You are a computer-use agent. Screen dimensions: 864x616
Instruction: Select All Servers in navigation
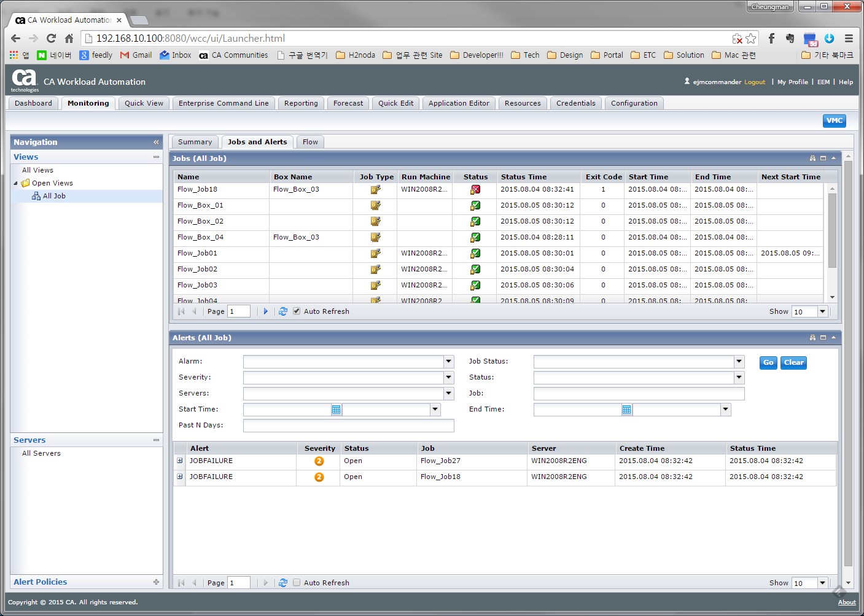(x=41, y=453)
